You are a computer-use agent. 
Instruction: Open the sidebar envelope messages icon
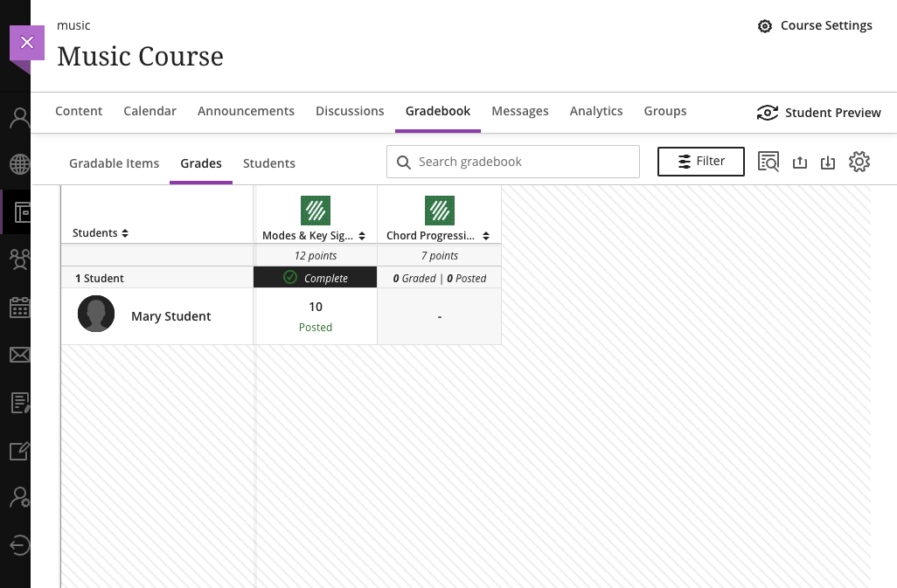pos(19,355)
